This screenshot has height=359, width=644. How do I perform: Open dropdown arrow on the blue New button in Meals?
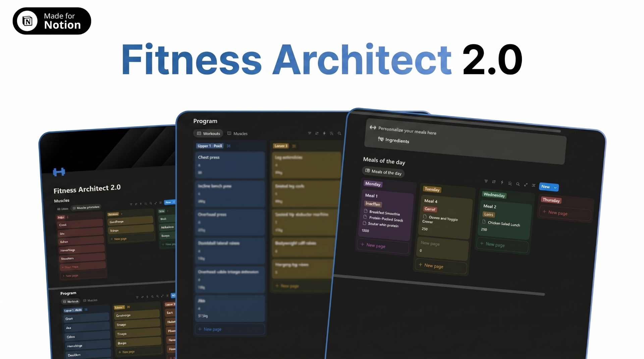point(555,188)
